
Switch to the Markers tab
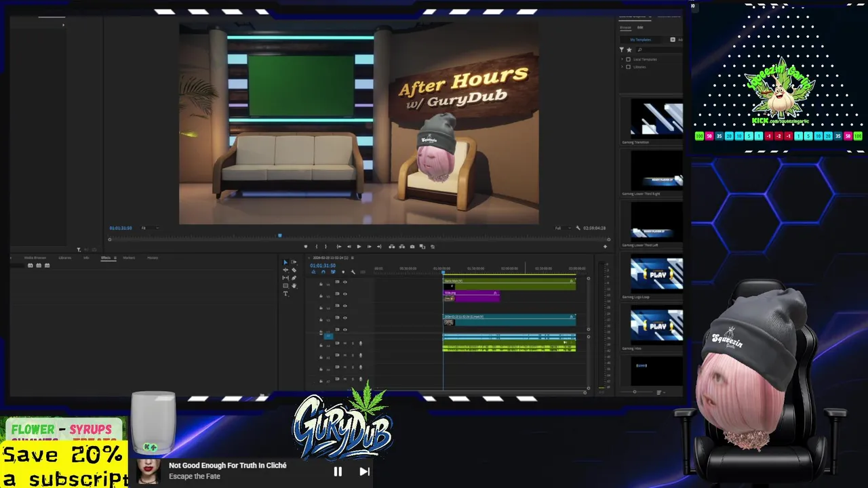pyautogui.click(x=129, y=258)
